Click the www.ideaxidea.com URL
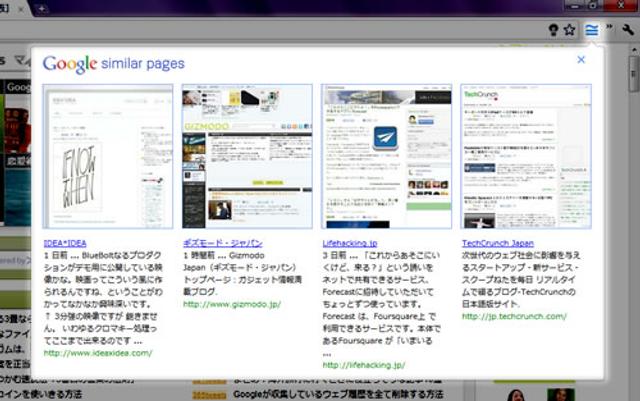The height and width of the screenshot is (401, 640). click(98, 353)
